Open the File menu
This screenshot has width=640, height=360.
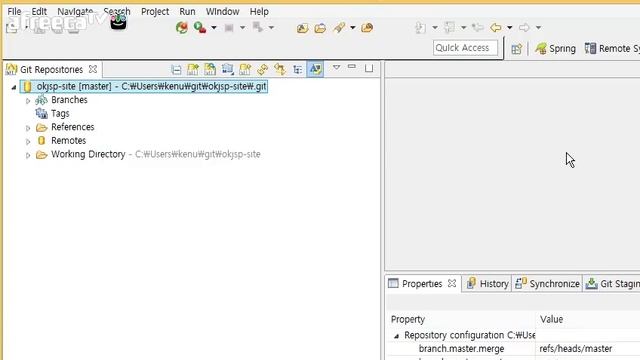coord(14,11)
